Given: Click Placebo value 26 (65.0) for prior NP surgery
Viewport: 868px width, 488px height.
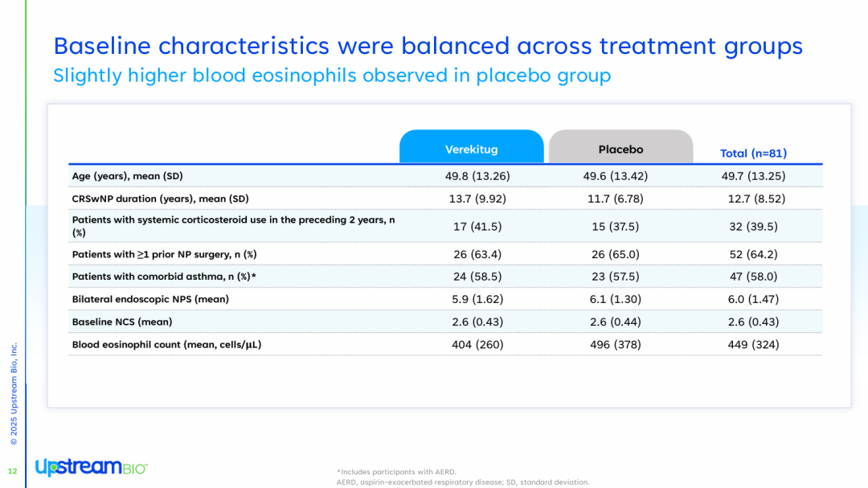Looking at the screenshot, I should 615,254.
